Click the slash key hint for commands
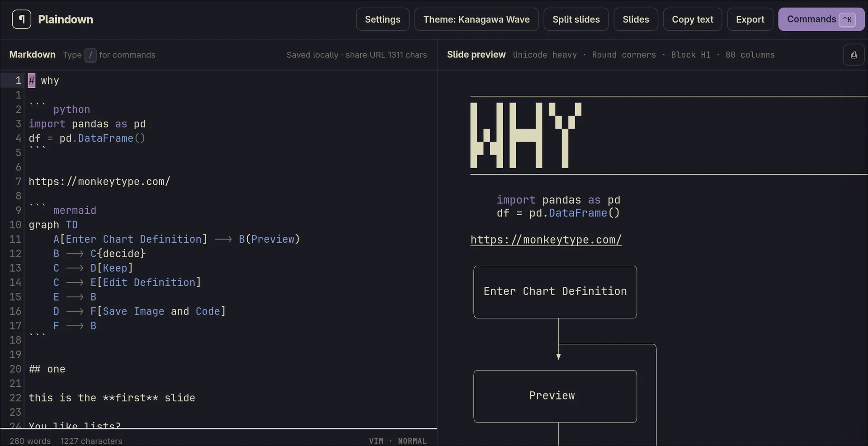This screenshot has height=446, width=868. (x=90, y=55)
